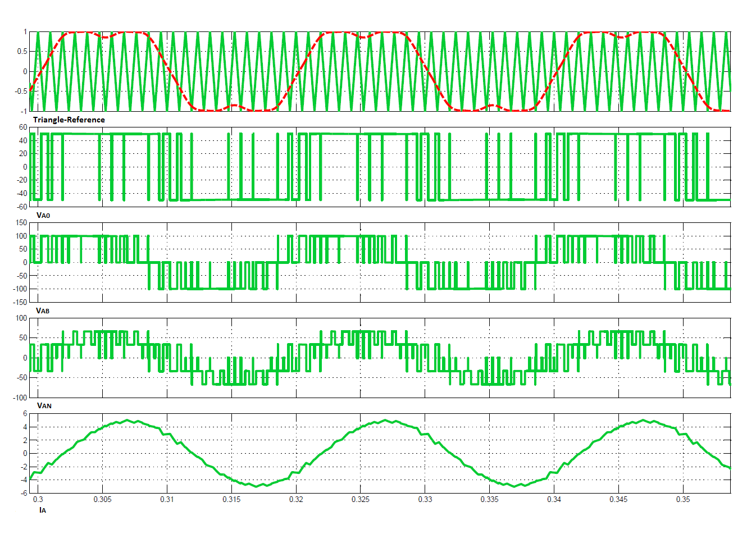Click the 4 tick on the IA axis
The height and width of the screenshot is (534, 756).
25,427
